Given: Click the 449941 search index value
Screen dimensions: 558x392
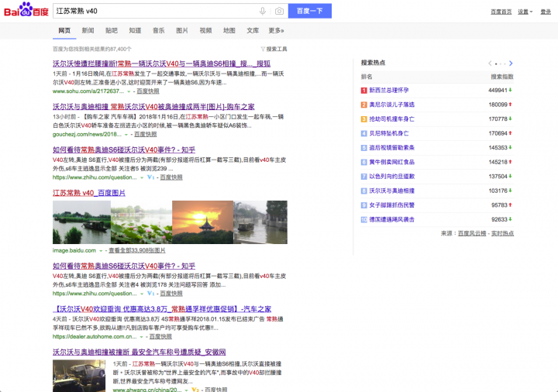Looking at the screenshot, I should 498,91.
